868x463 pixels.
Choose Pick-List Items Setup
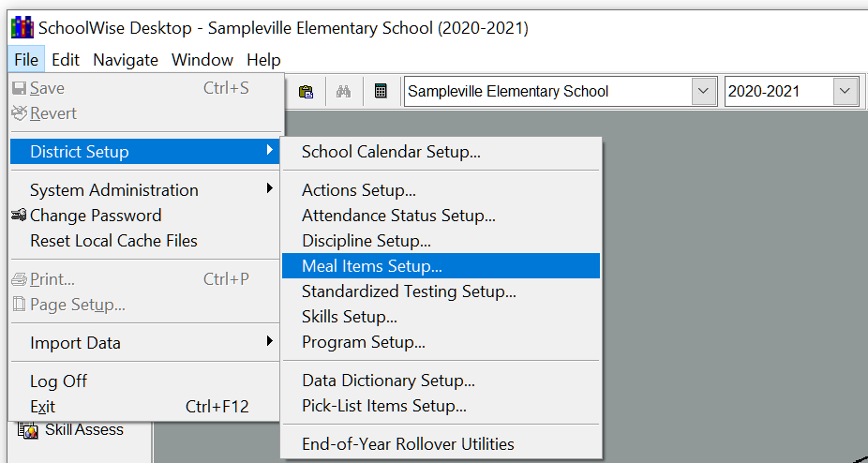(x=441, y=406)
